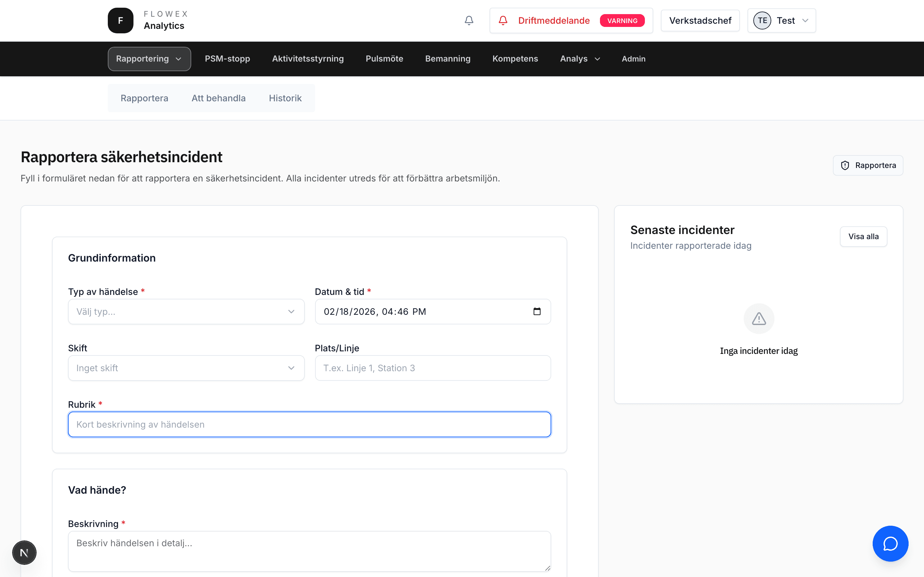924x577 pixels.
Task: Open the Skift dropdown
Action: click(x=186, y=368)
